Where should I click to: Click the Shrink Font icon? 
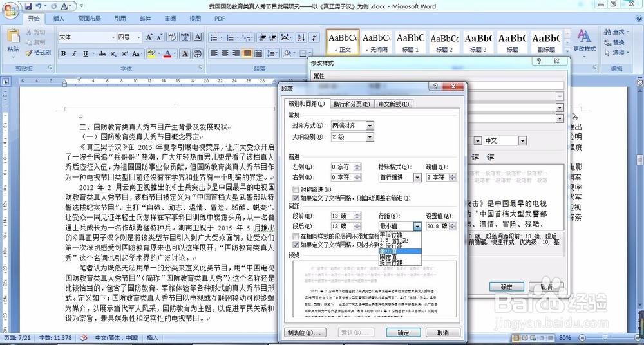coord(159,37)
